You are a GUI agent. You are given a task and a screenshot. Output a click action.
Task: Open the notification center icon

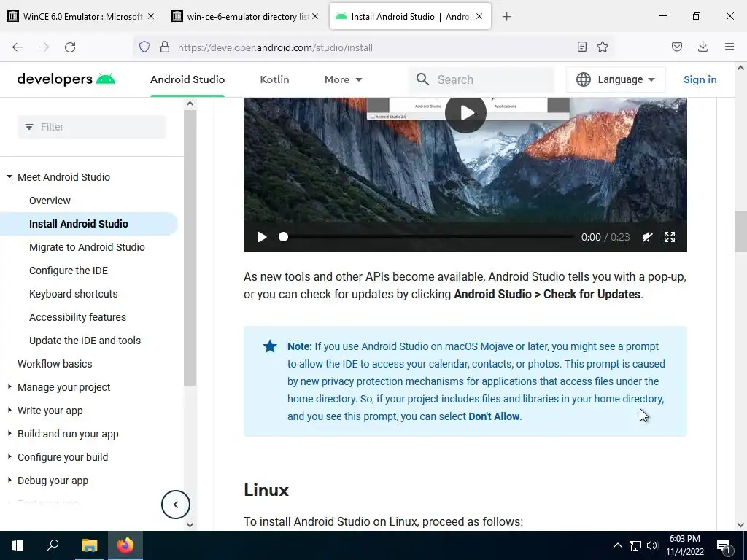click(724, 546)
